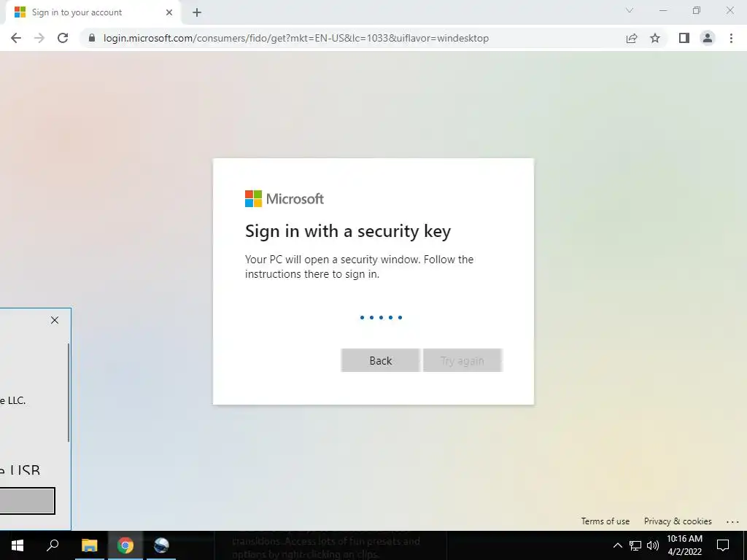
Task: Expand the footer ellipsis more options
Action: tap(732, 521)
